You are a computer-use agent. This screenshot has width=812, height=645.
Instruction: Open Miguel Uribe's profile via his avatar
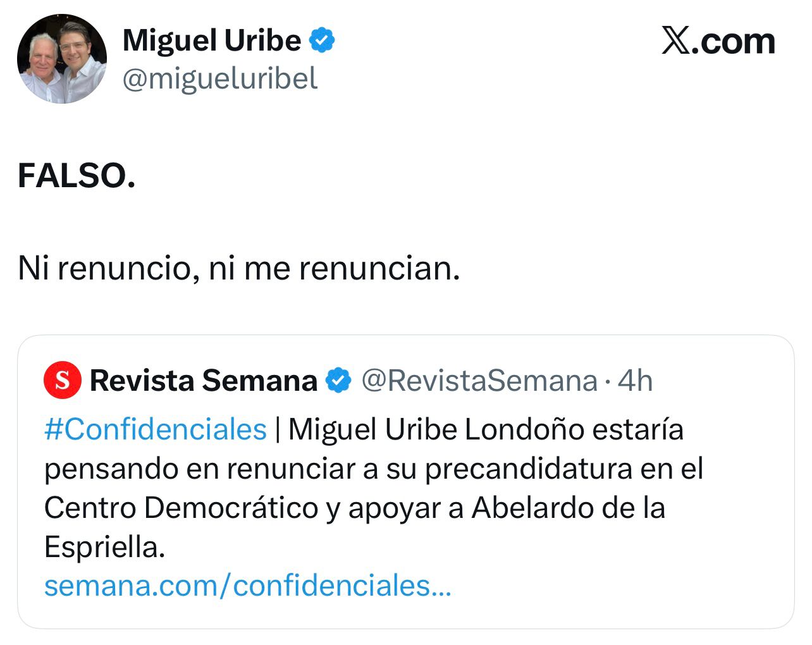[x=61, y=58]
